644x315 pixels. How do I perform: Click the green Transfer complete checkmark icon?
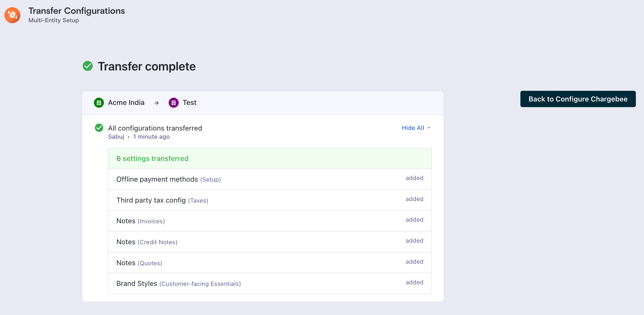tap(88, 66)
